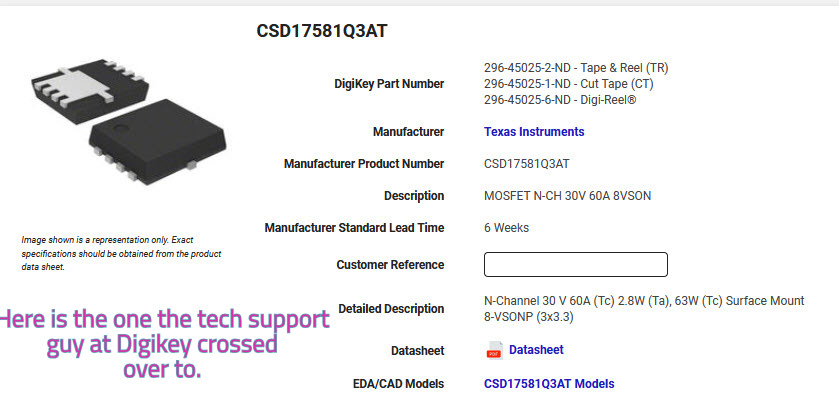The width and height of the screenshot is (839, 413).
Task: Click the manufacturer product number value
Action: [527, 164]
